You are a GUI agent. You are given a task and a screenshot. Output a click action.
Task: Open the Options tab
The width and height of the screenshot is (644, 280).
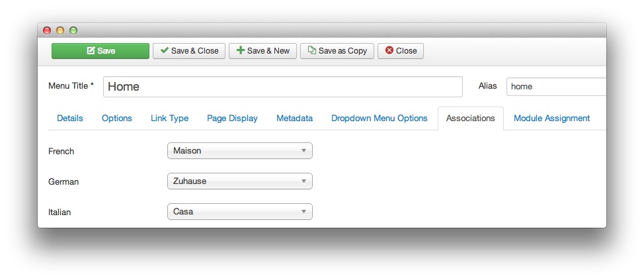[x=117, y=118]
